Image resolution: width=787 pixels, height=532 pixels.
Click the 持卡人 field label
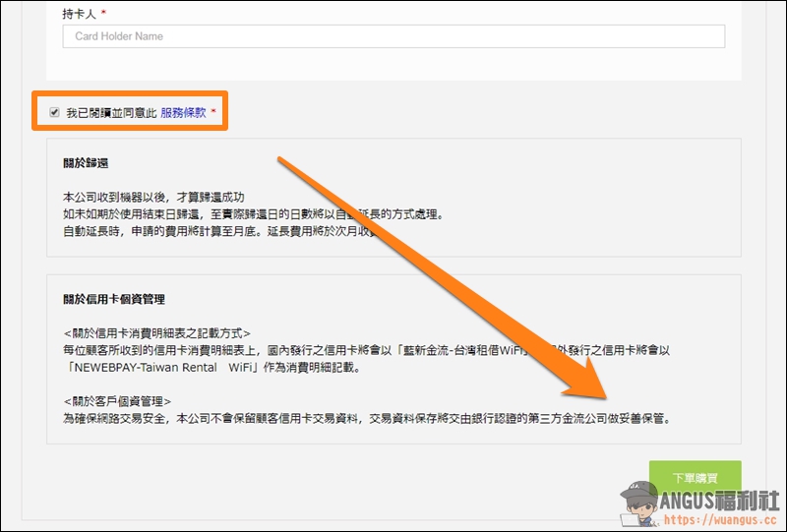tap(79, 14)
